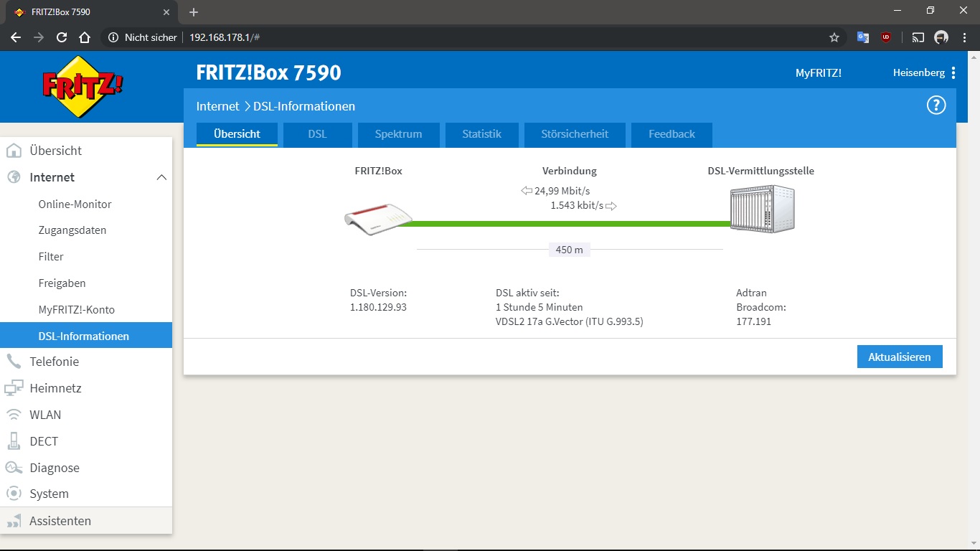980x551 pixels.
Task: Select the Übersicht tab
Action: pyautogui.click(x=237, y=134)
